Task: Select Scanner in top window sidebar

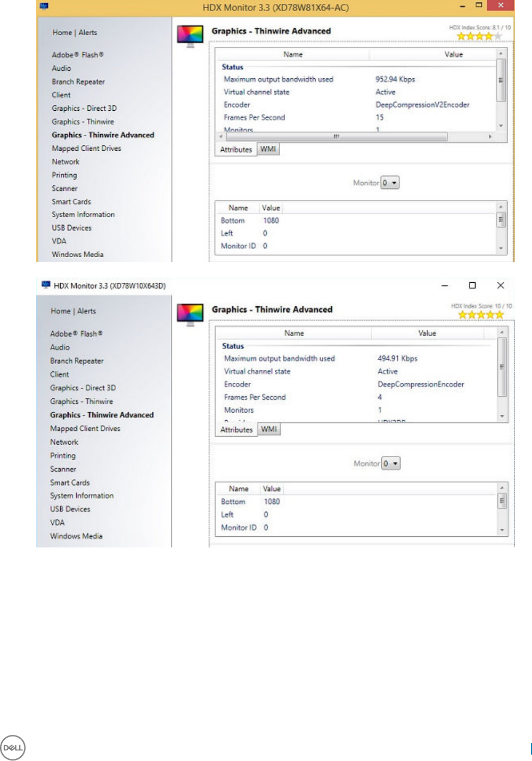Action: tap(64, 188)
